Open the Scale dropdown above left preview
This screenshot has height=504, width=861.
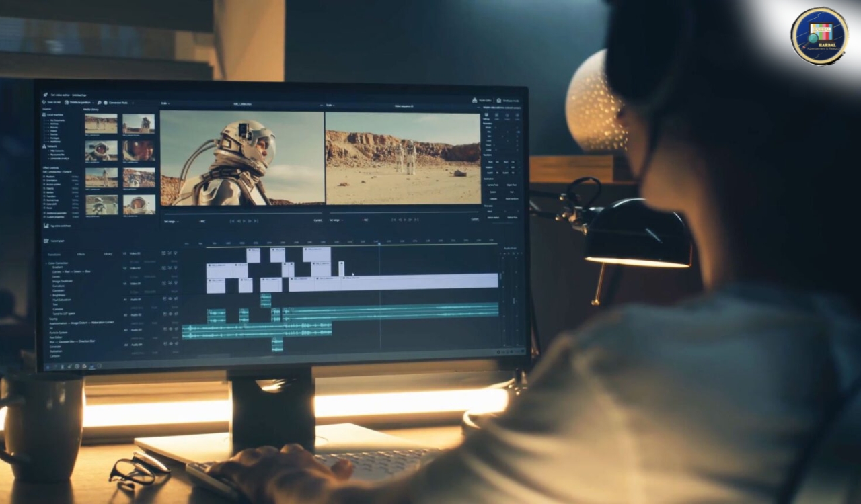[x=165, y=104]
